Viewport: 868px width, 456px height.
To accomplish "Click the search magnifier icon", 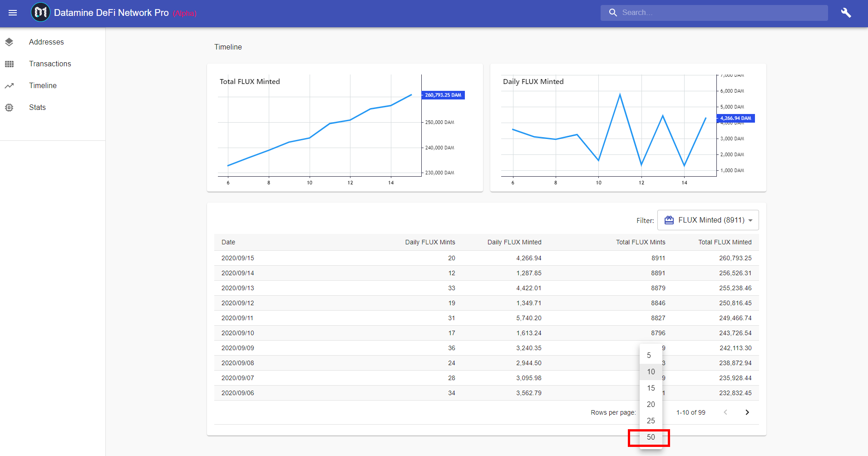I will (x=613, y=13).
